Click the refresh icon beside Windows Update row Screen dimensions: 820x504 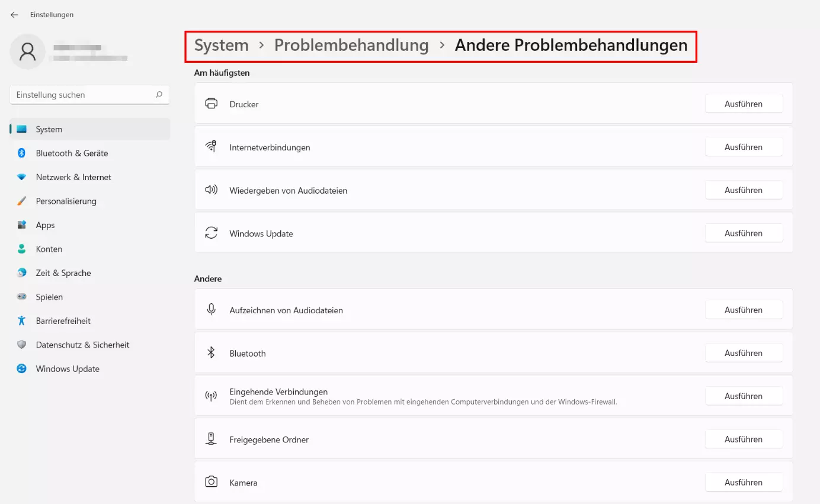(x=212, y=233)
